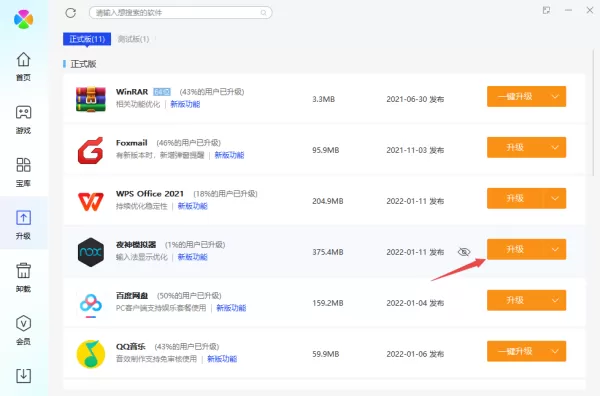Open the 会员 membership section
Screen dimensions: 600x396
tap(23, 331)
